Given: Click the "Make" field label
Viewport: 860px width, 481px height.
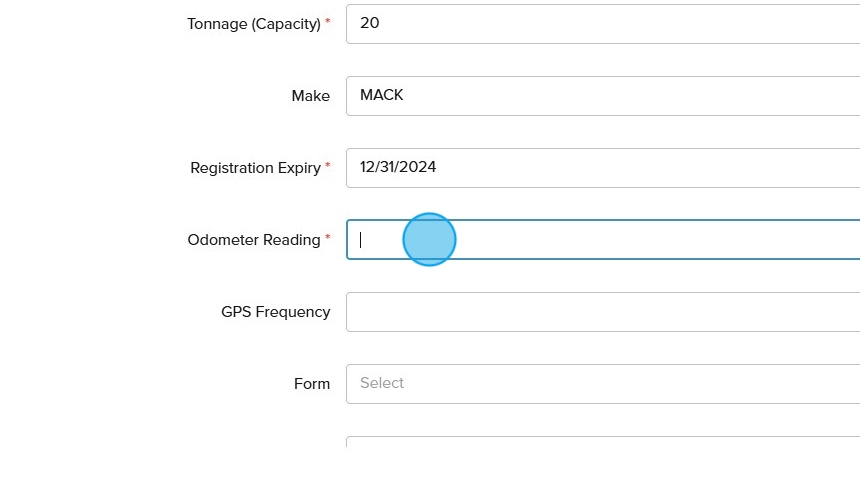Looking at the screenshot, I should click(x=310, y=96).
